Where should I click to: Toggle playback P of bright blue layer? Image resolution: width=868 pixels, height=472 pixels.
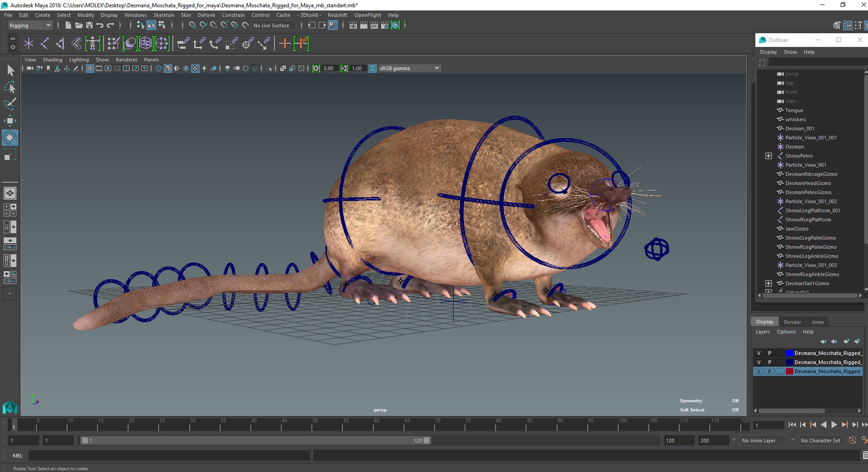770,353
